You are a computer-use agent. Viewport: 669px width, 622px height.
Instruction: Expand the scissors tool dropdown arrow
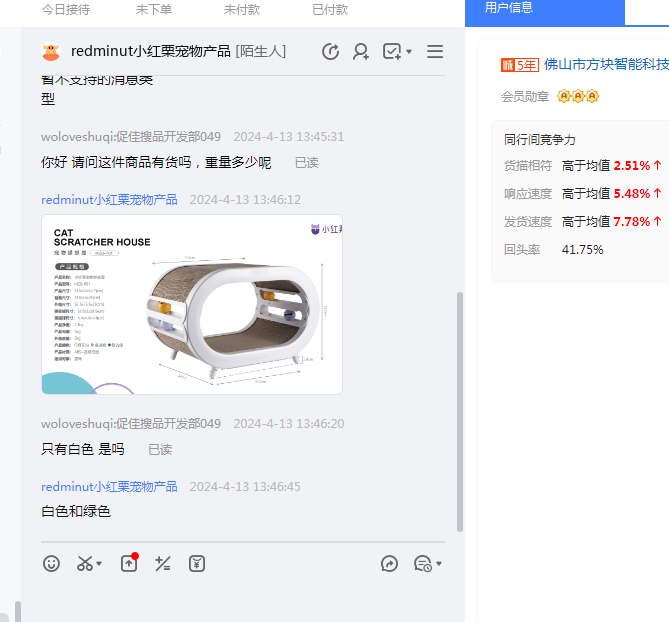tap(99, 565)
